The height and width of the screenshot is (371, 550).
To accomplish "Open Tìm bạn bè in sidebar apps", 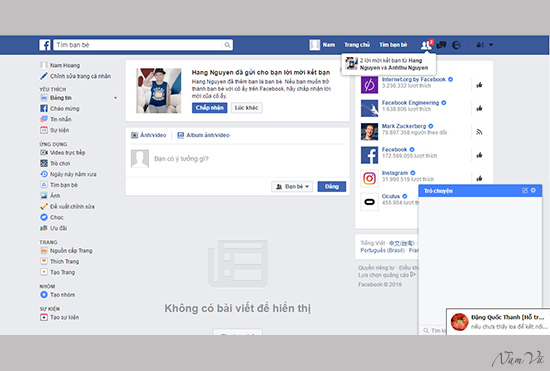I will click(x=59, y=185).
